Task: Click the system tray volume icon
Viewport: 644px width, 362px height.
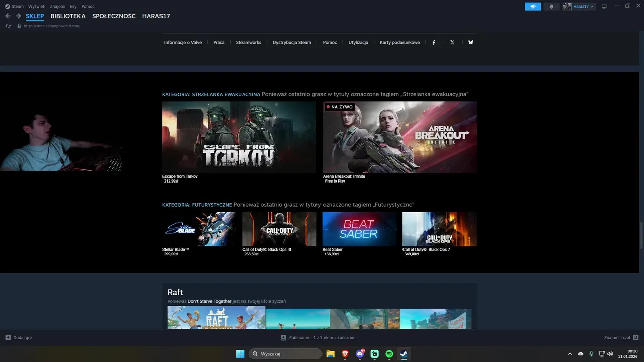Action: click(x=610, y=354)
